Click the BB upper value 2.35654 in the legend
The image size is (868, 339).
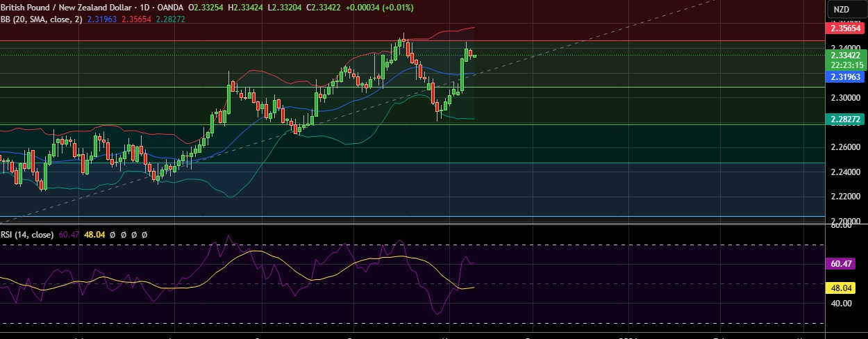click(x=137, y=19)
